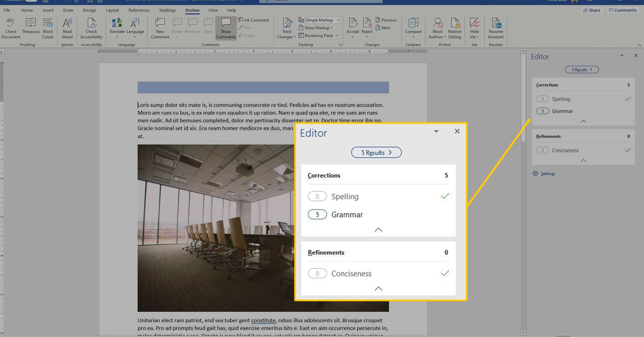Open the Thesaurus tool
Viewport: 644px width, 337px height.
(31, 26)
